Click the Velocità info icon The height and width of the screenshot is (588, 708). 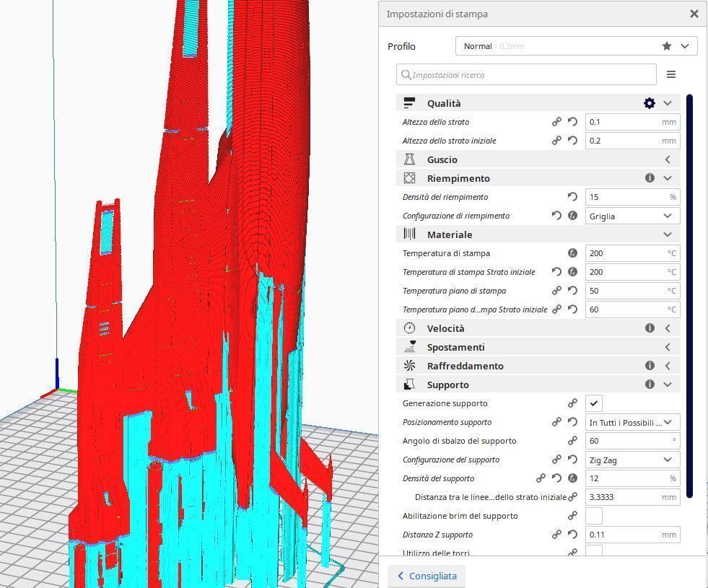pos(650,328)
